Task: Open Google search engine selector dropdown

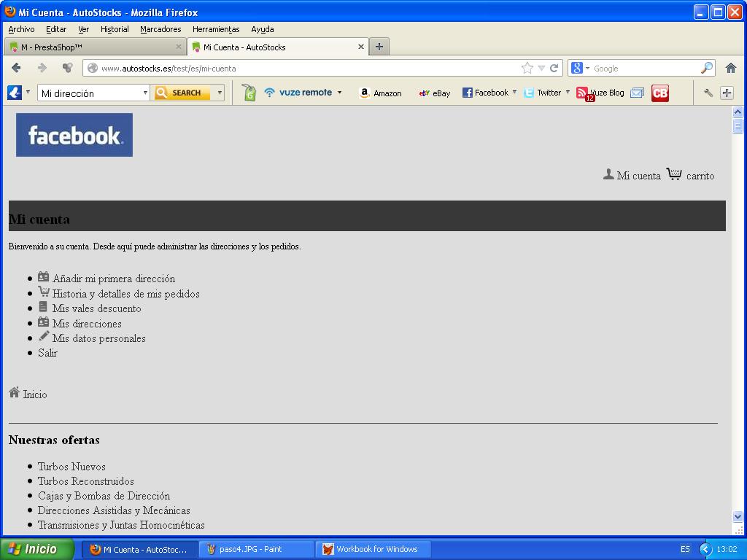Action: (587, 68)
